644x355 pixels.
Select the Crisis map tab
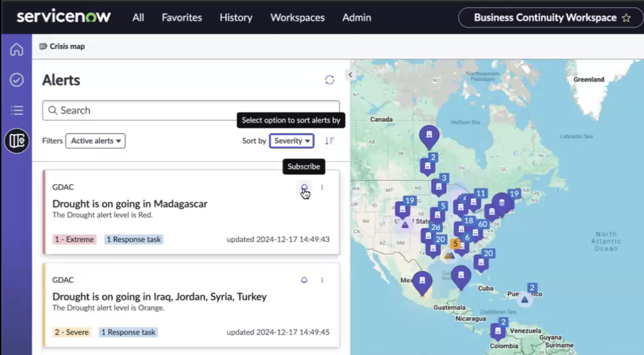tap(62, 46)
